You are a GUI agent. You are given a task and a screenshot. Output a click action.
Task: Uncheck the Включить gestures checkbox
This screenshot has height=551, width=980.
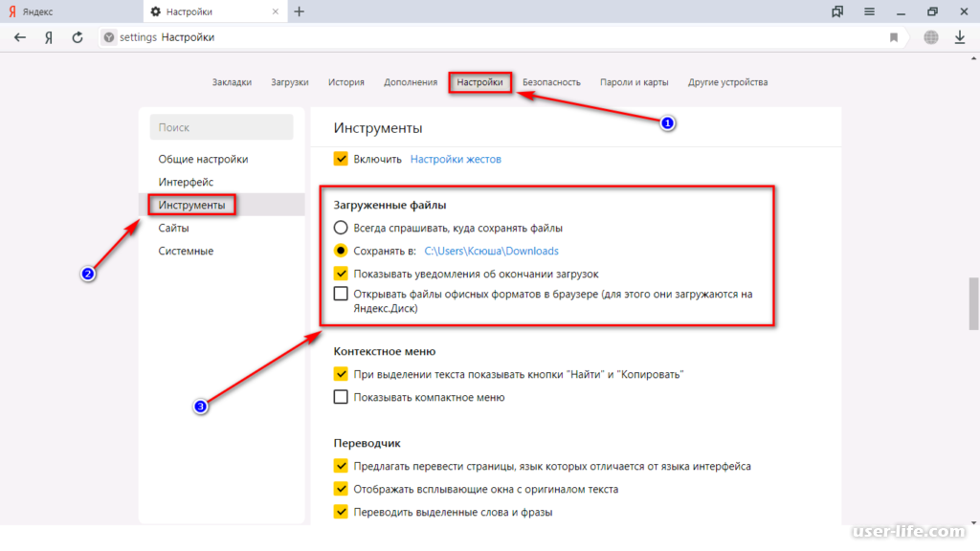[x=341, y=159]
